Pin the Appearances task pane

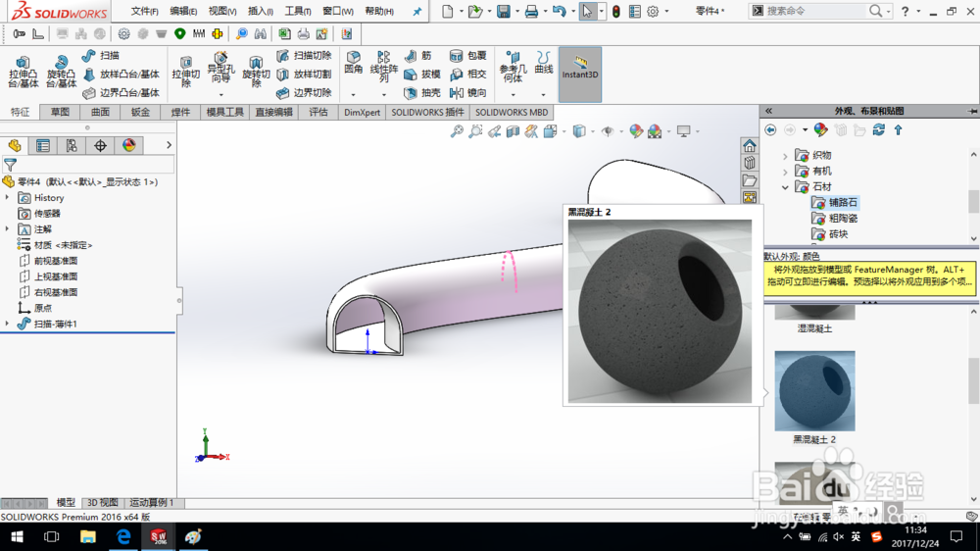972,112
